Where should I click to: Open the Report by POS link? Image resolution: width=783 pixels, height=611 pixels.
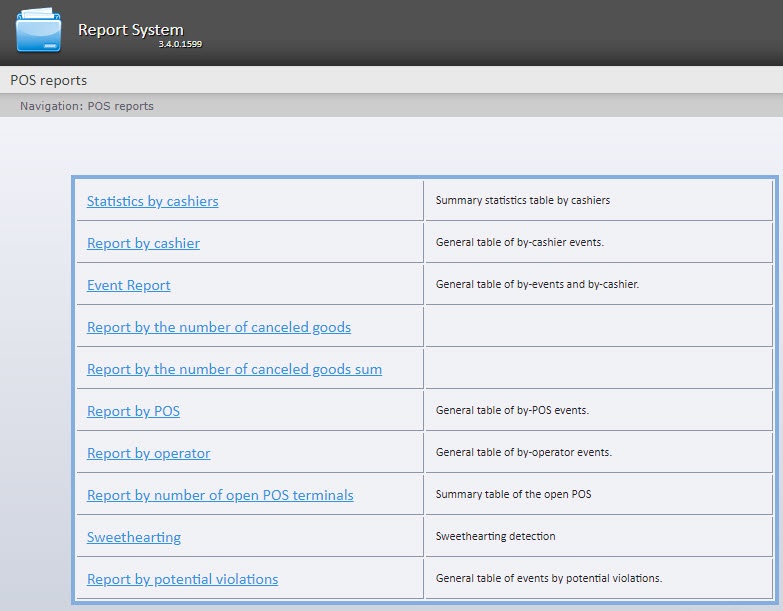[x=133, y=411]
